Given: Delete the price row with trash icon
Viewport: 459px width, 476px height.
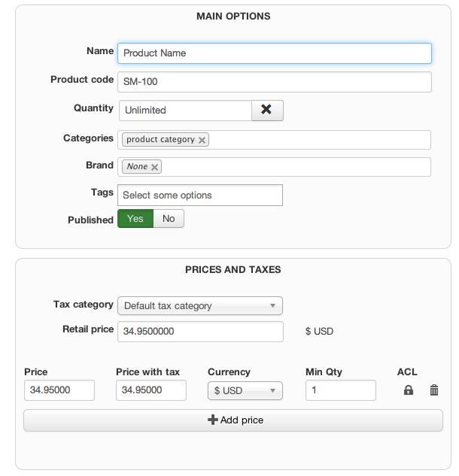Looking at the screenshot, I should click(434, 390).
